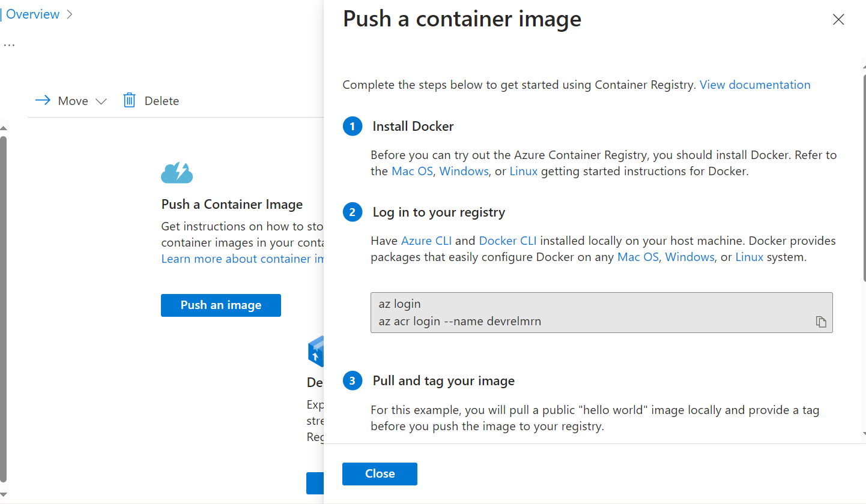Screen dimensions: 866x504
Task: Click the Overview breadcrumb link
Action: point(33,14)
